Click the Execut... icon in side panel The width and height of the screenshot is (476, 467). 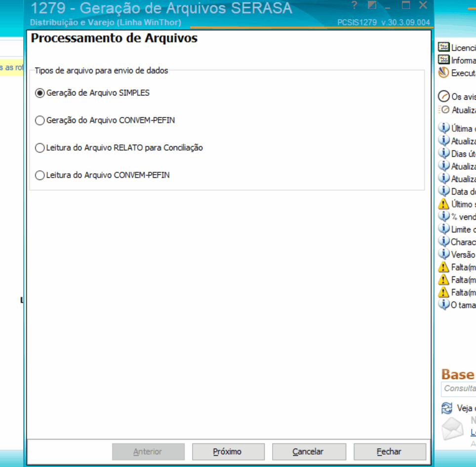tap(443, 72)
